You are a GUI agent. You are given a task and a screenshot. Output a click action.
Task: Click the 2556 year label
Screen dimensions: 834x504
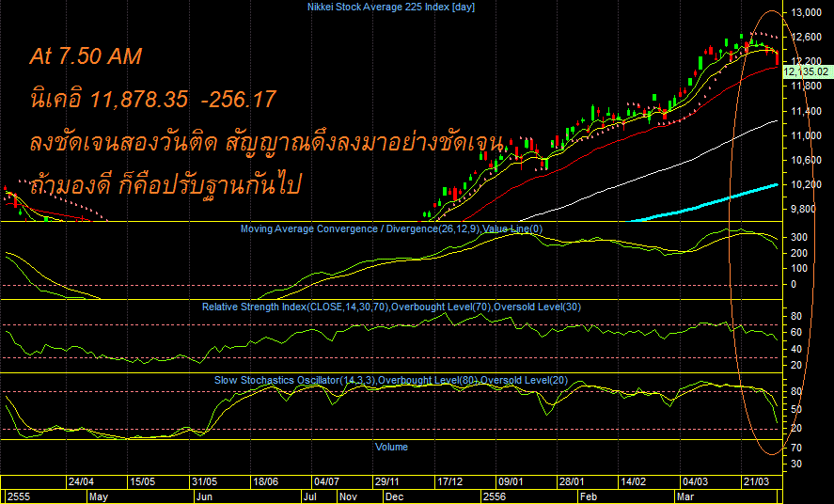[495, 497]
